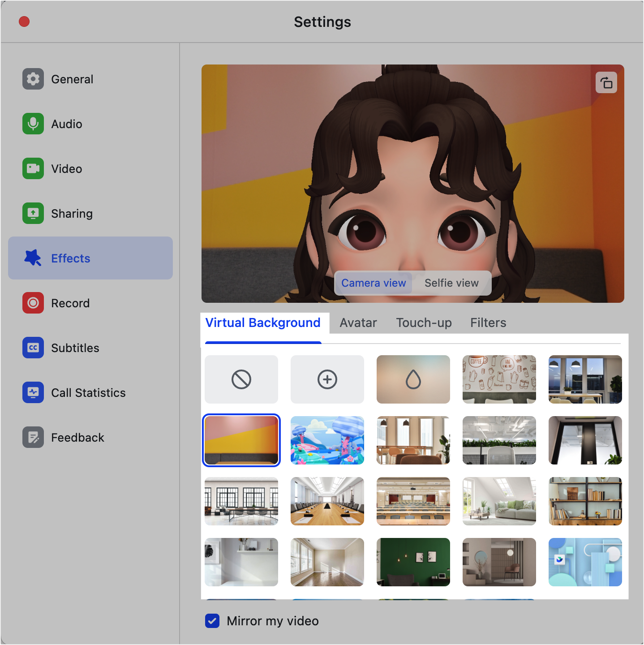Switch to the Avatar tab
The height and width of the screenshot is (645, 644).
coord(358,323)
